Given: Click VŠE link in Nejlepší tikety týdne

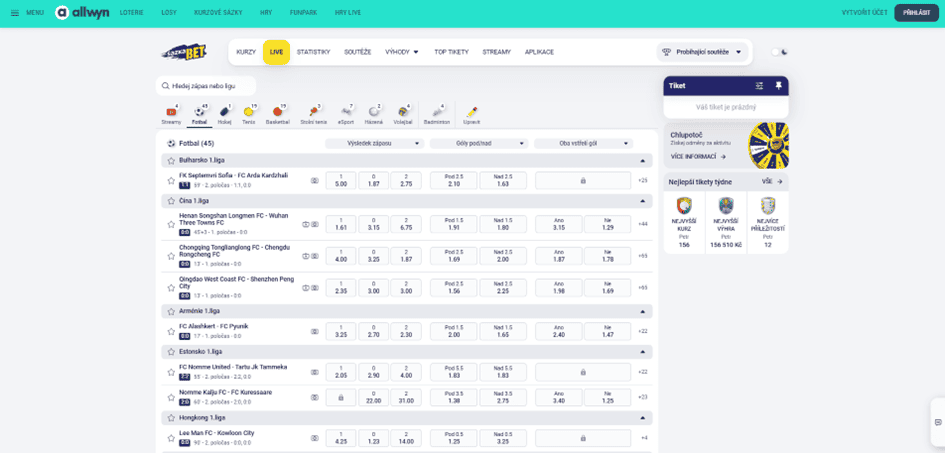Looking at the screenshot, I should [x=772, y=181].
